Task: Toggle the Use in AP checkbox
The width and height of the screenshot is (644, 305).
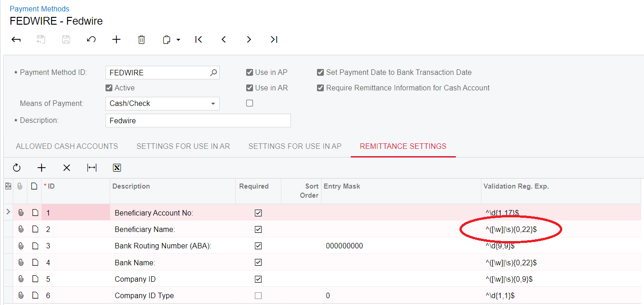Action: (x=249, y=72)
